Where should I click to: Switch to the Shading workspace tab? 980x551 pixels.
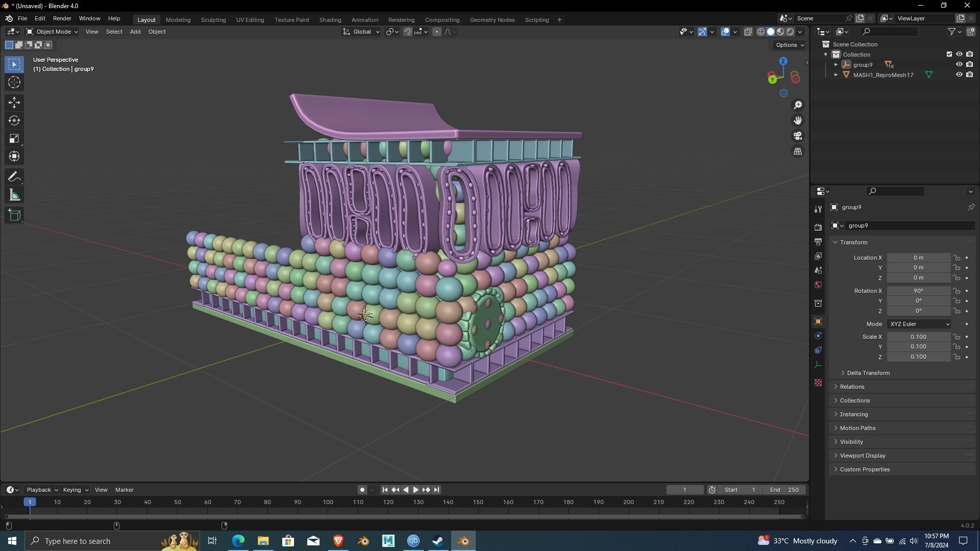coord(330,20)
